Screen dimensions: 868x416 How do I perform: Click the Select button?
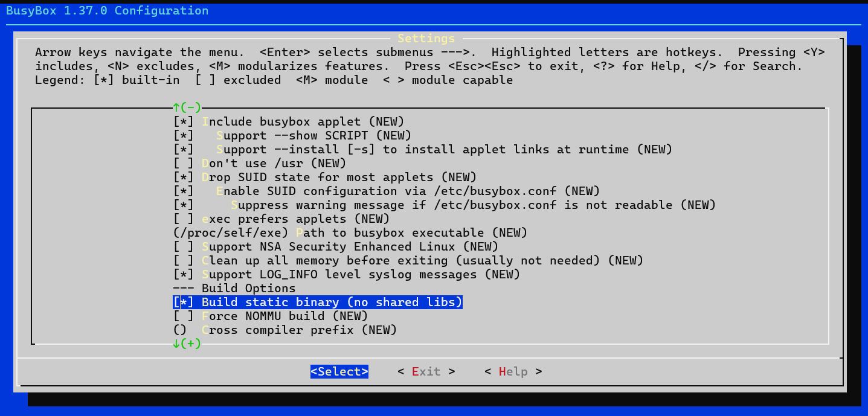click(338, 371)
